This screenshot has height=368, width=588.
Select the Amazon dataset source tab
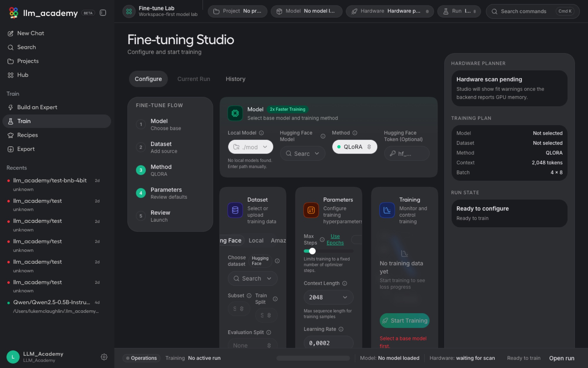click(x=278, y=241)
